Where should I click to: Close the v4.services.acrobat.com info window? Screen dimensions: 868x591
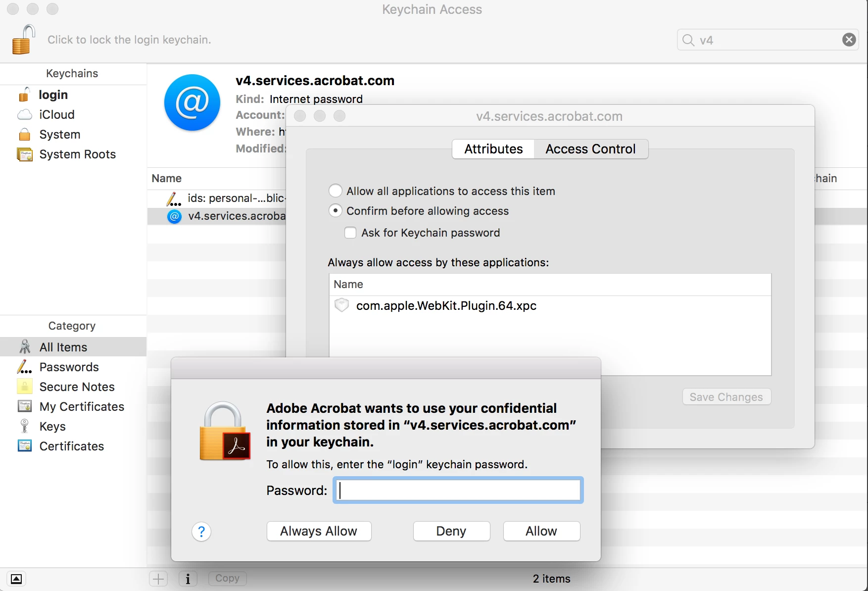pos(300,116)
